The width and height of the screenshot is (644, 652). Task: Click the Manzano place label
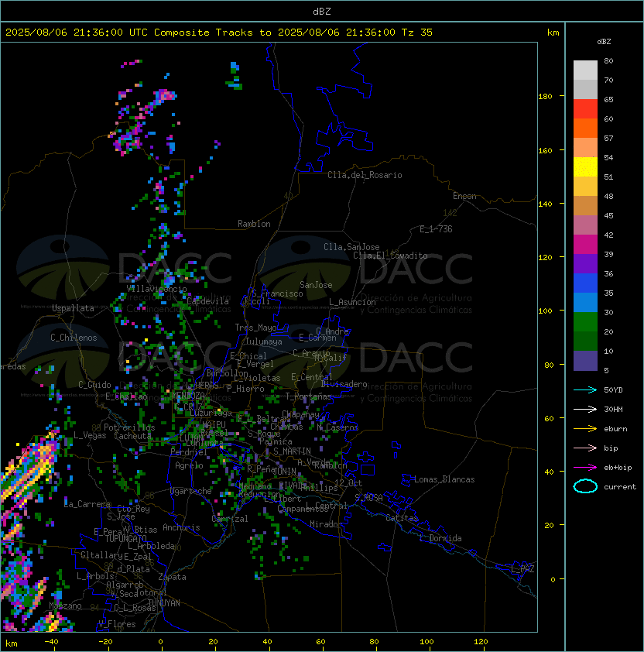(x=65, y=606)
